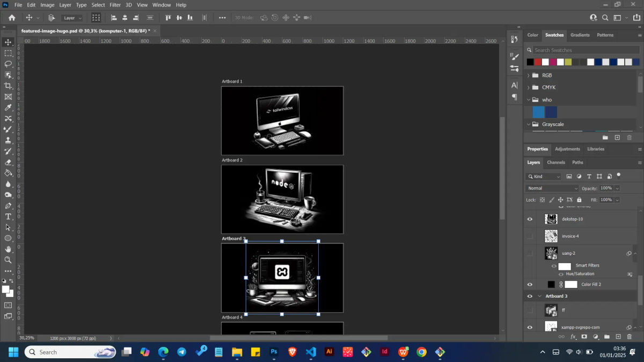Viewport: 644px width, 362px height.
Task: Show the uang-2 layer
Action: [530, 253]
